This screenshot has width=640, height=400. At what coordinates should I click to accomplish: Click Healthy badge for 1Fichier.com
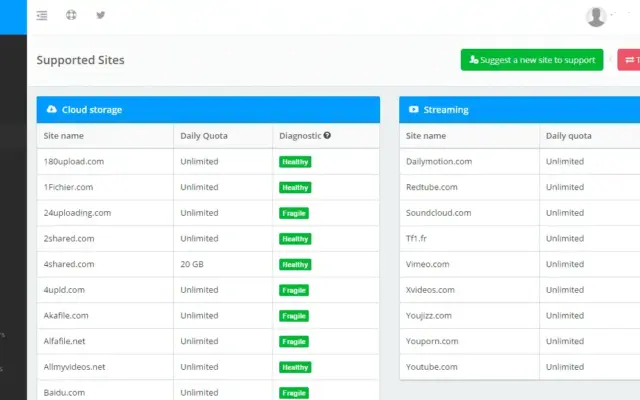295,187
